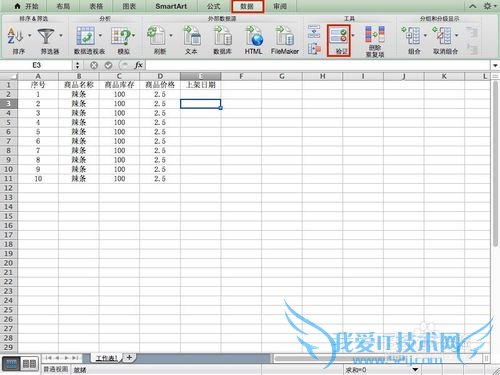Click the header cell 商品价格
500x375 pixels.
pos(160,85)
